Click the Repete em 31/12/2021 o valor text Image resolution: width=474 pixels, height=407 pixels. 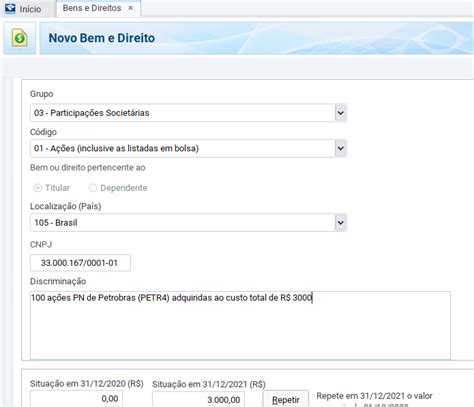coord(374,396)
